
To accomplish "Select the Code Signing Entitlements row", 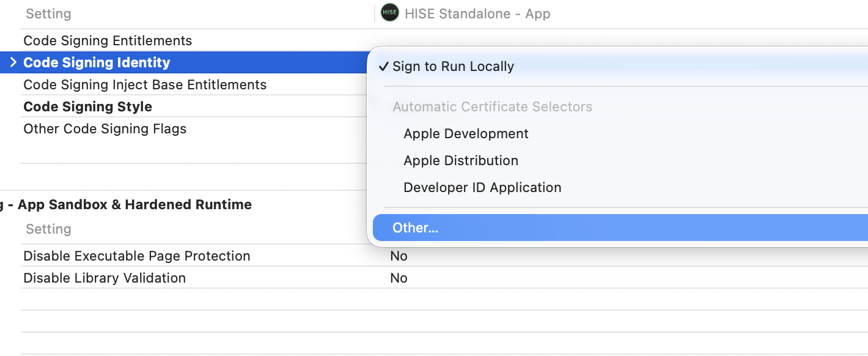I will click(108, 40).
